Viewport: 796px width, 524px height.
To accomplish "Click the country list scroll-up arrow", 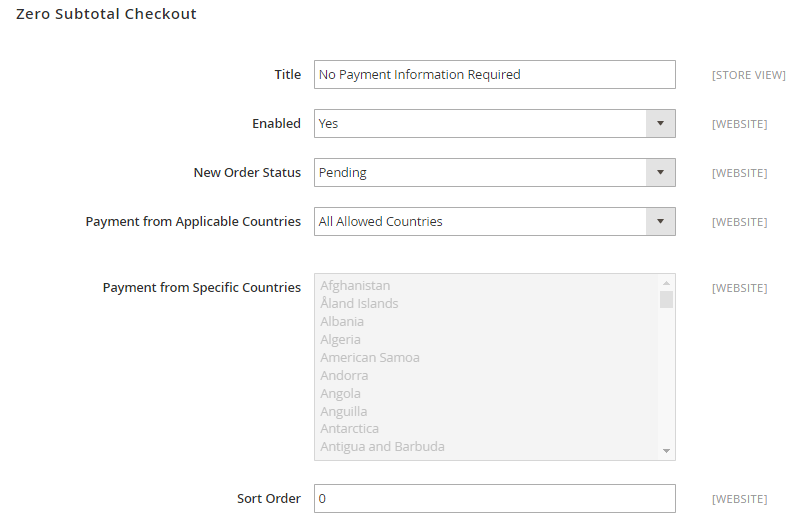I will 667,283.
